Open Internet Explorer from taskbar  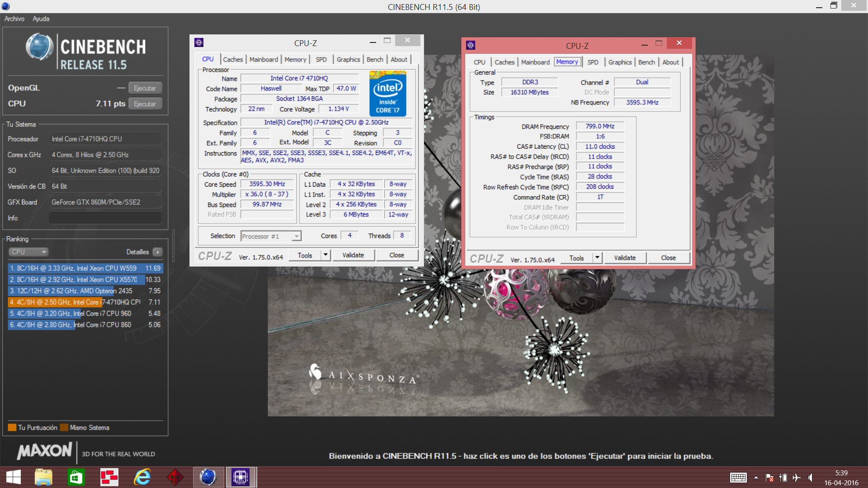(x=142, y=477)
